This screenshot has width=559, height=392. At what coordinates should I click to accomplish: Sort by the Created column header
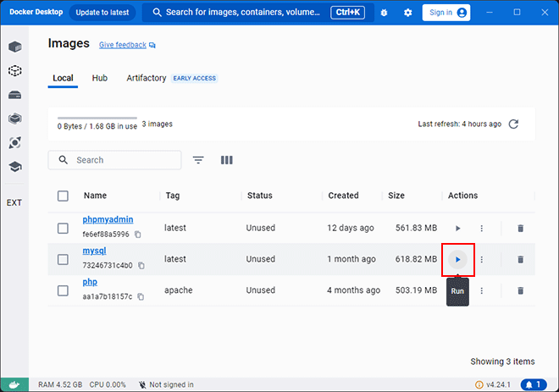pyautogui.click(x=343, y=196)
